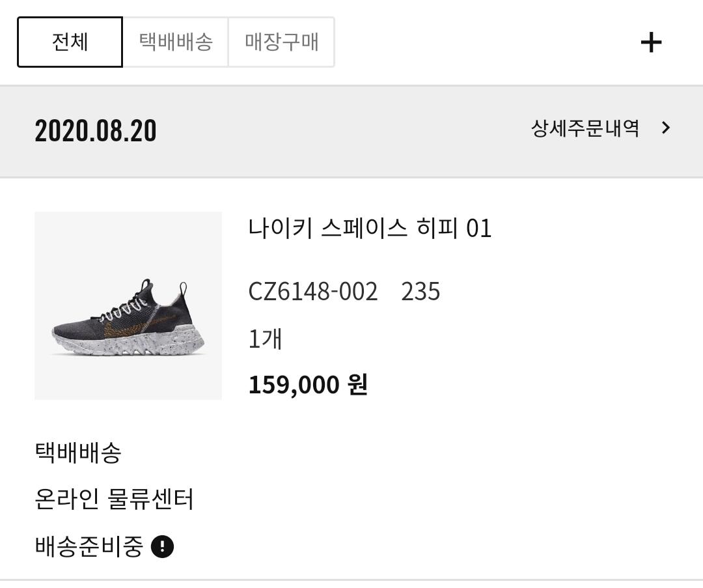703x588 pixels.
Task: Select the 전체 tab
Action: click(70, 42)
